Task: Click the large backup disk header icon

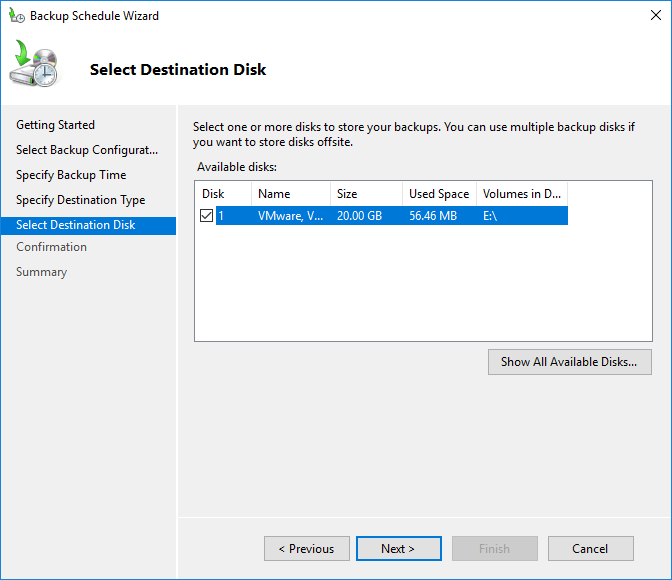Action: coord(34,63)
